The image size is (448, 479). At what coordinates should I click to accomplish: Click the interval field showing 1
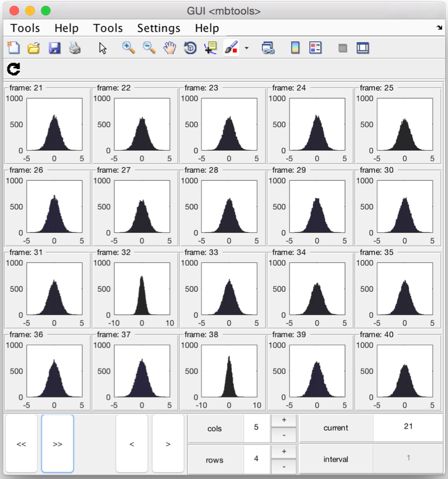408,458
